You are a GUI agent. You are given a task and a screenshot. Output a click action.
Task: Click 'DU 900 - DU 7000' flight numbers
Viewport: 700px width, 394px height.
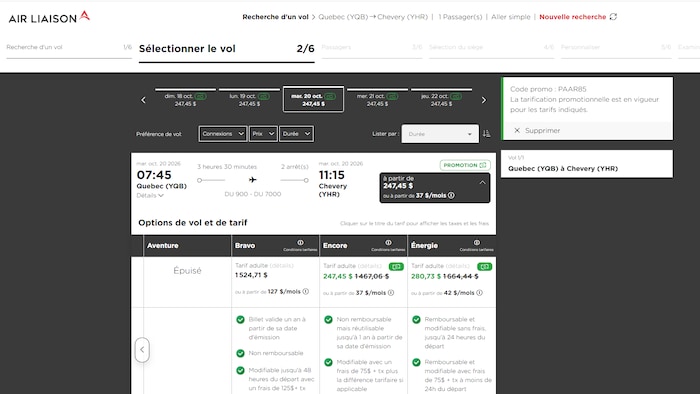click(253, 194)
